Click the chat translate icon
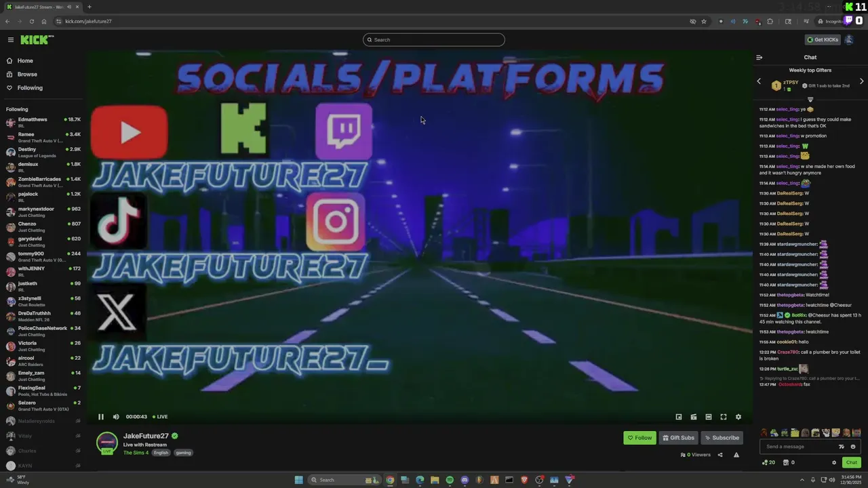868x488 pixels. pyautogui.click(x=842, y=447)
